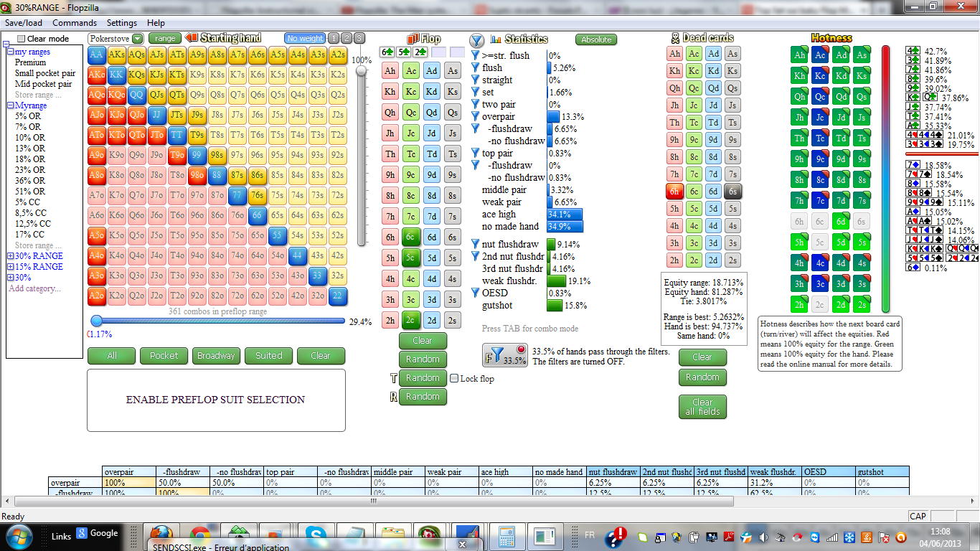Viewport: 980px width, 551px height.
Task: Collapse the Myrange tree category
Action: [x=10, y=105]
